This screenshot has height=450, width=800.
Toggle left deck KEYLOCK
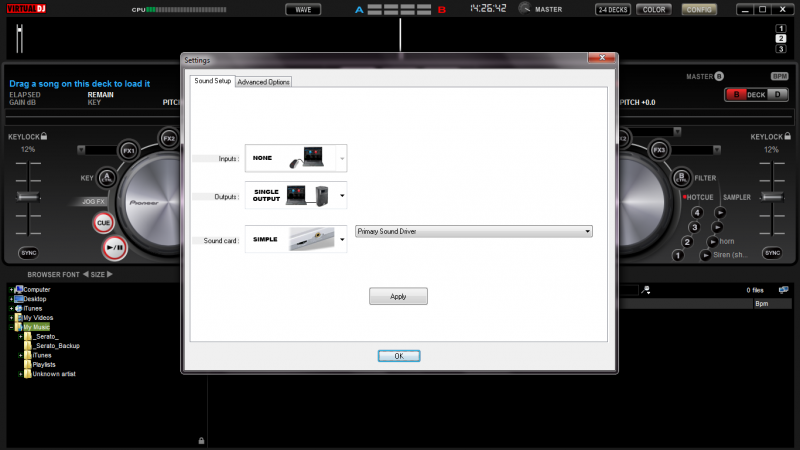28,137
